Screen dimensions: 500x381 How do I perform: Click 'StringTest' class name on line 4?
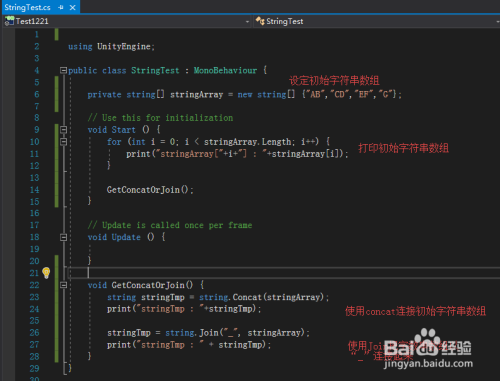(x=155, y=70)
